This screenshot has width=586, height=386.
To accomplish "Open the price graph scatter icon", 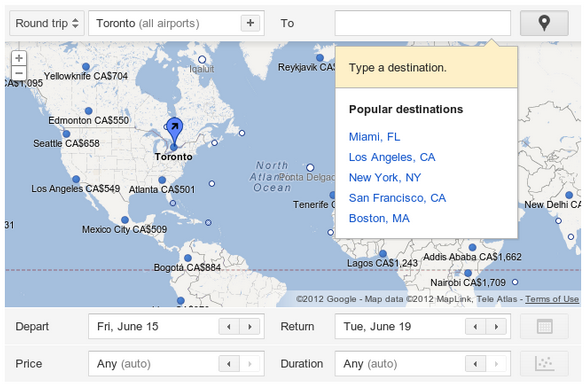I will click(x=544, y=364).
